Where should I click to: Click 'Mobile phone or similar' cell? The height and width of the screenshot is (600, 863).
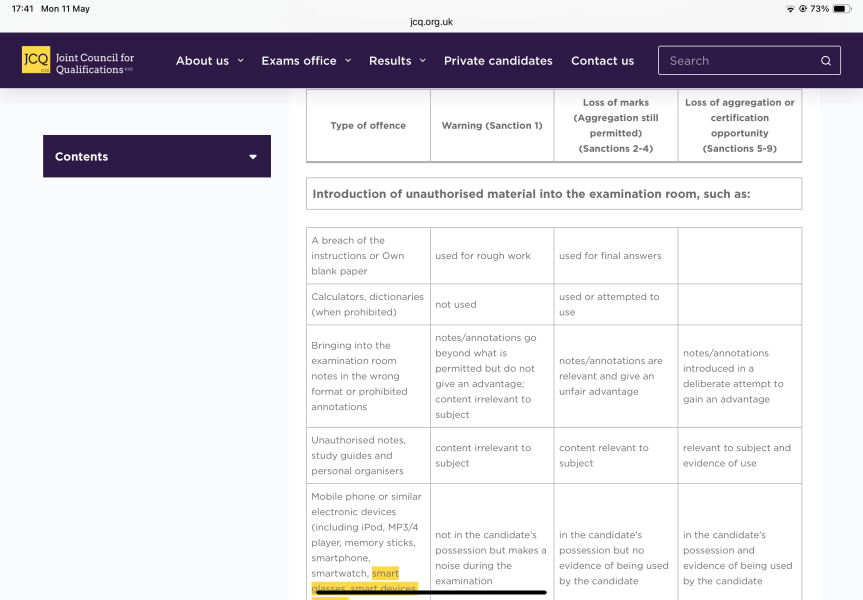tap(366, 542)
